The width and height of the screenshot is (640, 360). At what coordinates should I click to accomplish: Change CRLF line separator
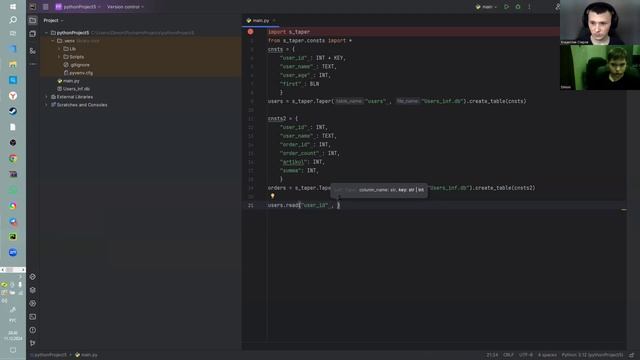click(x=508, y=355)
